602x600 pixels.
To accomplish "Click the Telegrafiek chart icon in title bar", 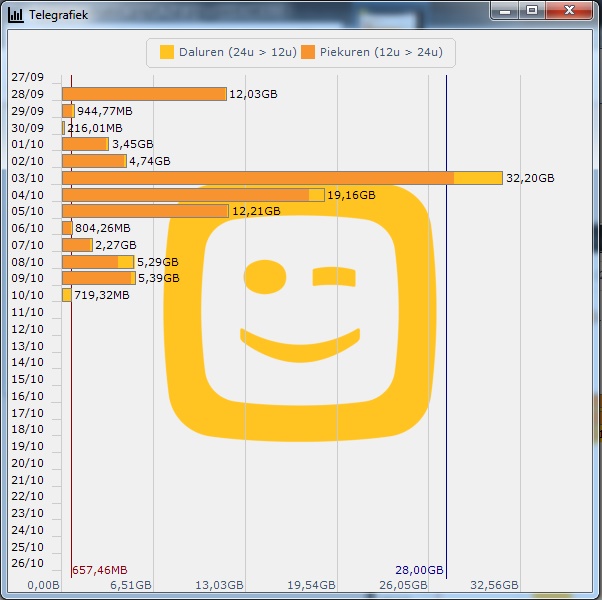I will point(16,15).
